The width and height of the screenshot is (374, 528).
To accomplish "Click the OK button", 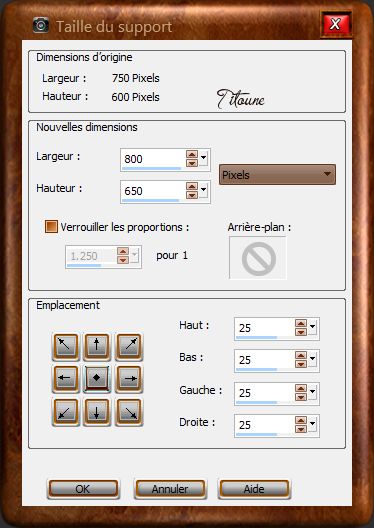I will (83, 489).
